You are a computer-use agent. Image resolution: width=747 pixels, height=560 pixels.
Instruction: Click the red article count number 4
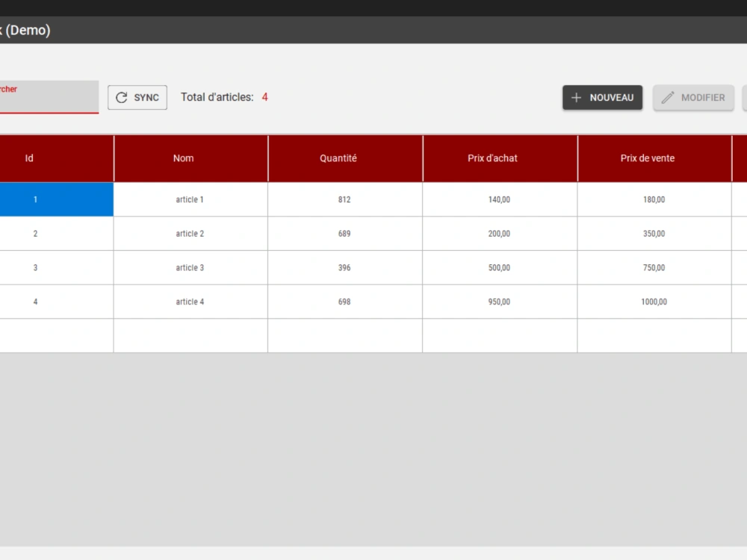[264, 97]
